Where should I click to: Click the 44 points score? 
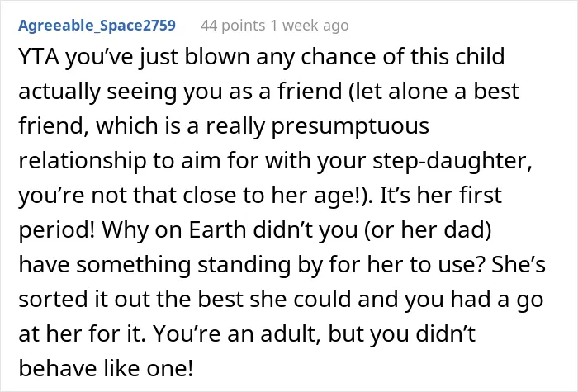233,26
